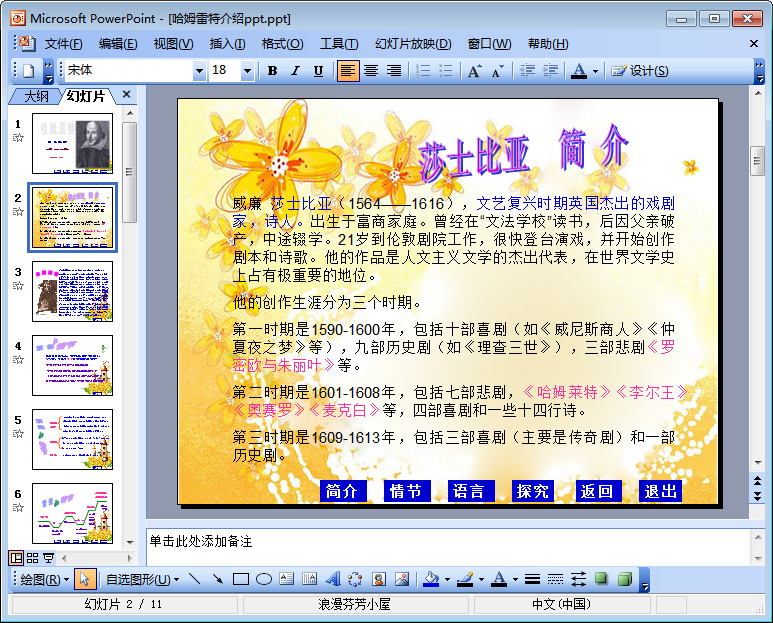773x623 pixels.
Task: Open the Design (设计) pane
Action: tap(640, 71)
